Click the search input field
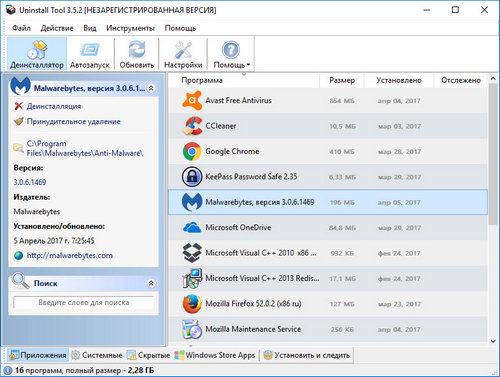The height and width of the screenshot is (377, 500). pos(83,303)
